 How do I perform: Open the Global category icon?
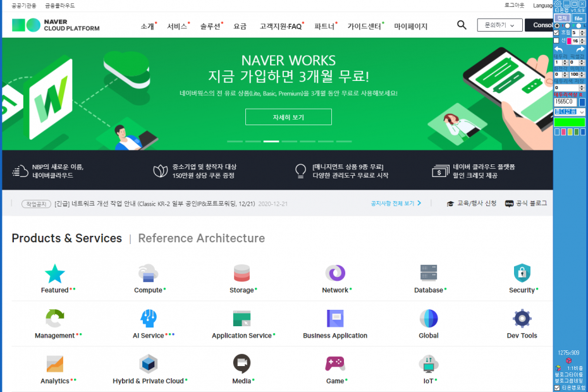[429, 319]
